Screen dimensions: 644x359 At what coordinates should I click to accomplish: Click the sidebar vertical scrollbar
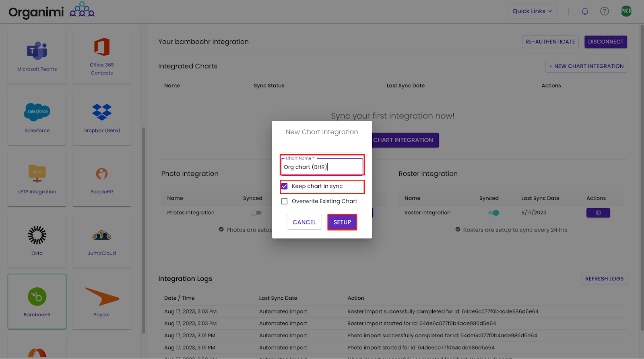[143, 230]
